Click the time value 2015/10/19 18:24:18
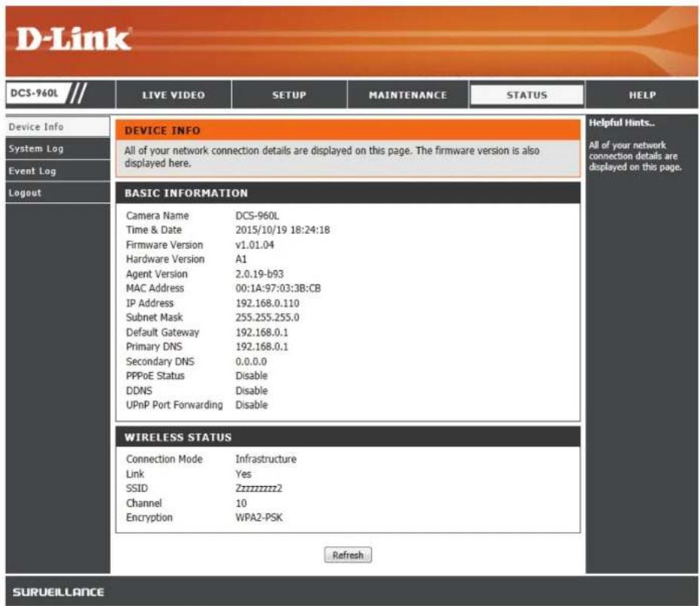The image size is (700, 606). 283,230
